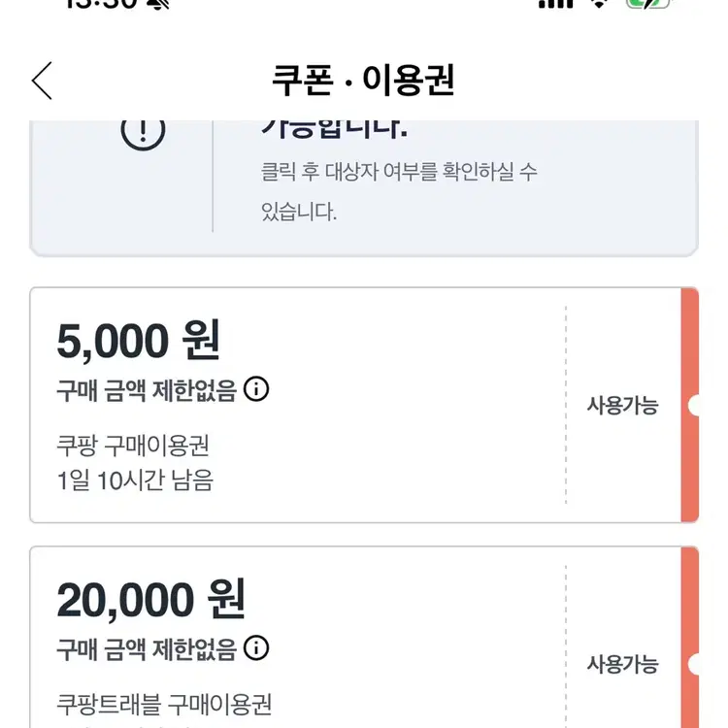Tap the silent bell icon beside clock
728x728 pixels.
(x=155, y=5)
